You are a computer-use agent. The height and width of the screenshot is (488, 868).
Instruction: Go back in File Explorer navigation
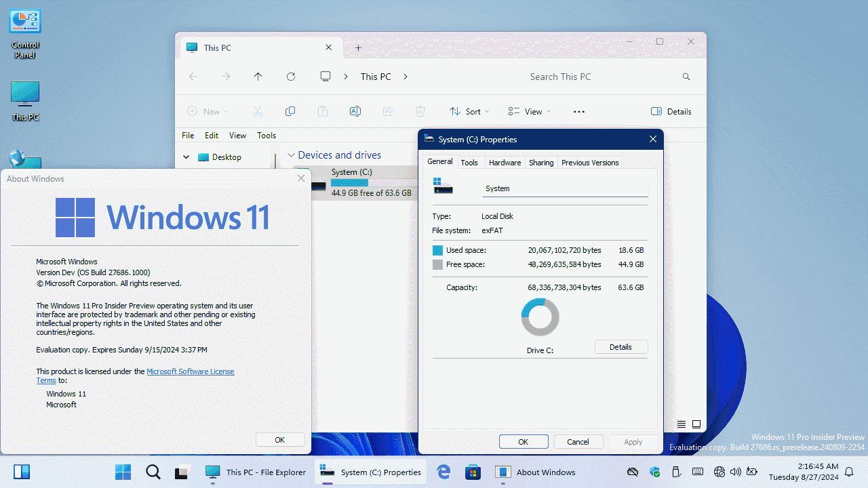pyautogui.click(x=193, y=77)
